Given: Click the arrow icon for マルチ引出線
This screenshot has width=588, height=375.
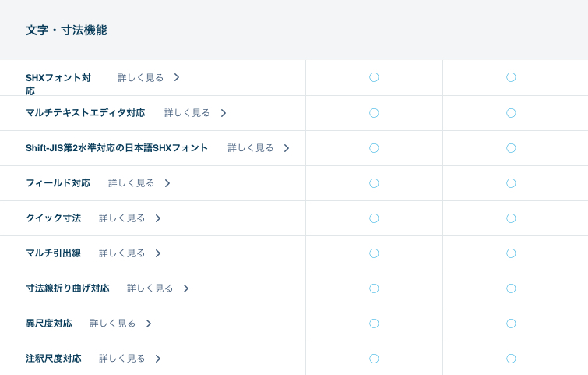Looking at the screenshot, I should [158, 253].
